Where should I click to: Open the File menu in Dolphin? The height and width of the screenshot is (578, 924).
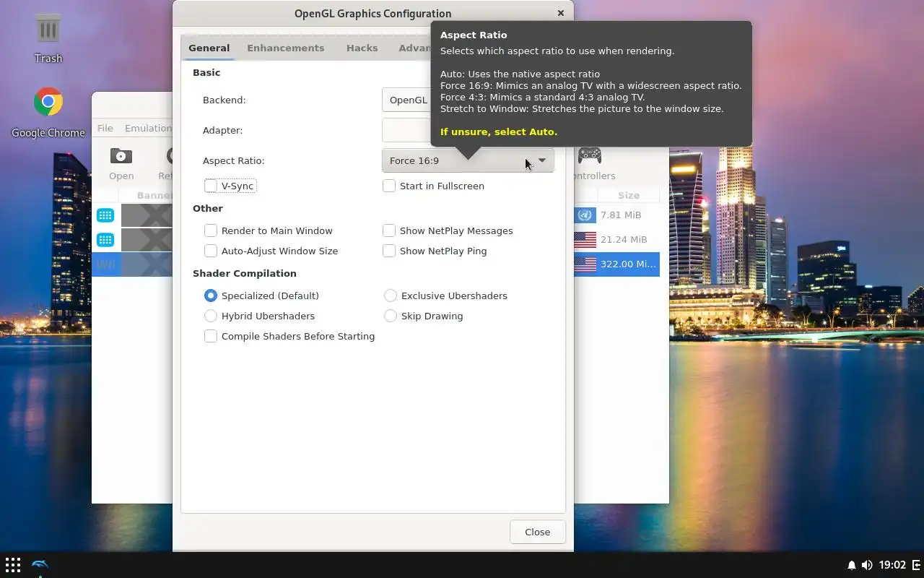pos(105,128)
